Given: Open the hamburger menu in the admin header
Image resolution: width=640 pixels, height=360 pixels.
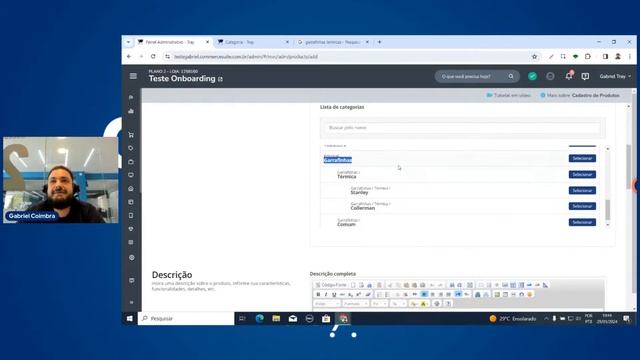Looking at the screenshot, I should click(x=133, y=76).
